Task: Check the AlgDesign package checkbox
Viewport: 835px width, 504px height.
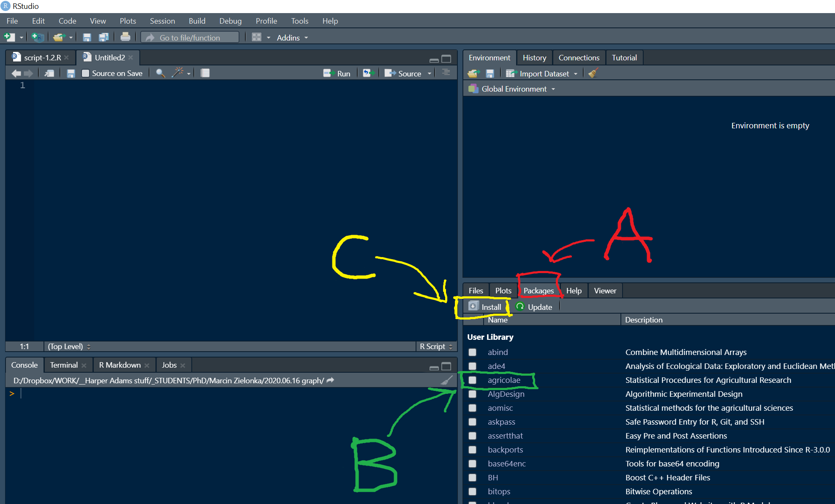Action: (472, 394)
